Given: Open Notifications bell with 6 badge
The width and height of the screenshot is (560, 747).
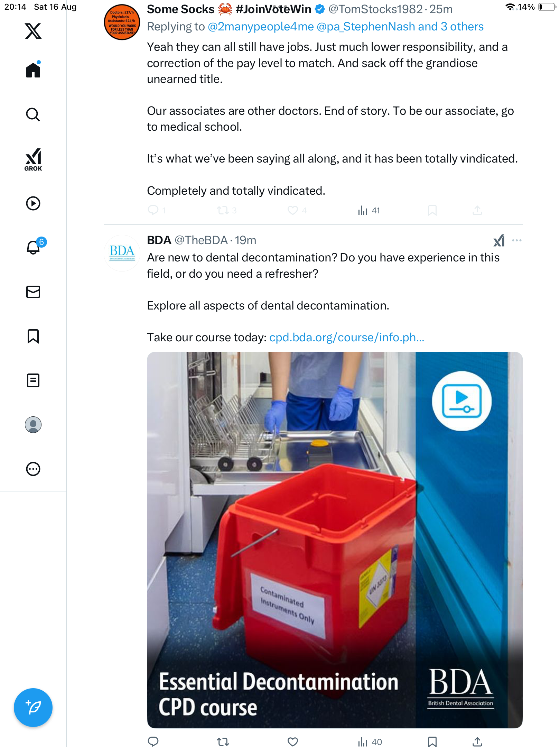Looking at the screenshot, I should tap(34, 247).
